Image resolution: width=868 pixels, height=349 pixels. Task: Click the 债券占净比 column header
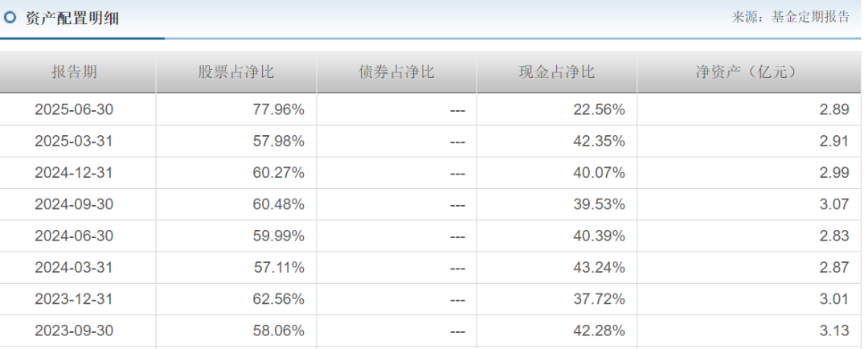[x=396, y=72]
